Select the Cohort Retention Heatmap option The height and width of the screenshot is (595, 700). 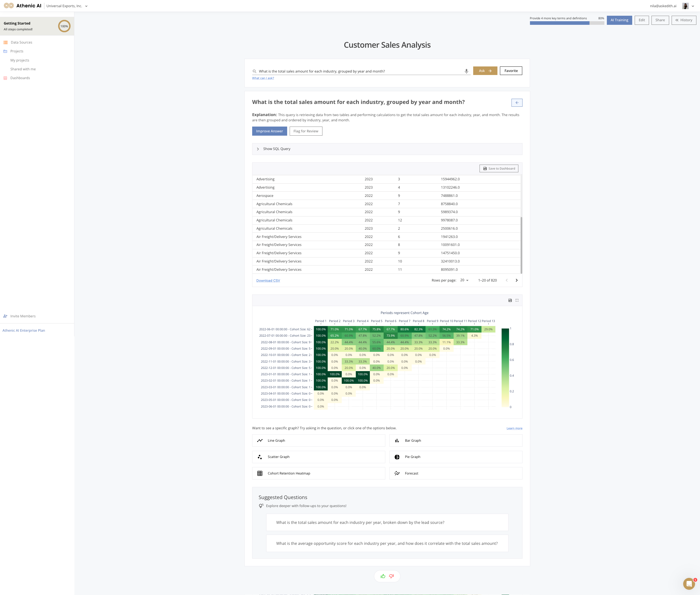click(x=318, y=473)
